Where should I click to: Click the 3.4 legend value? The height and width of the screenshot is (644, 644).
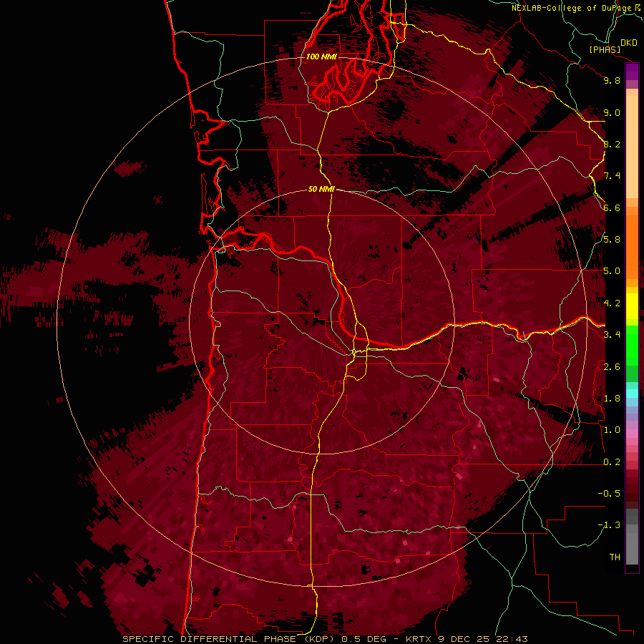612,335
